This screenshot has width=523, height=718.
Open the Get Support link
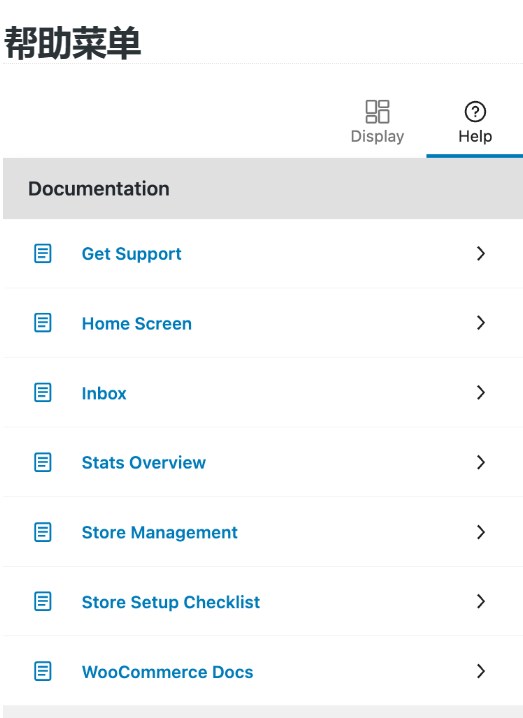(x=131, y=254)
